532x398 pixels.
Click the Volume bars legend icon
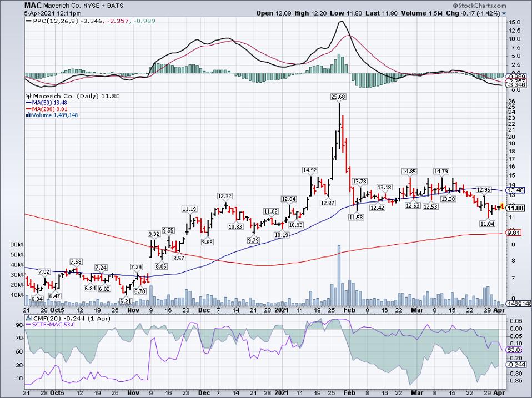tap(28, 115)
